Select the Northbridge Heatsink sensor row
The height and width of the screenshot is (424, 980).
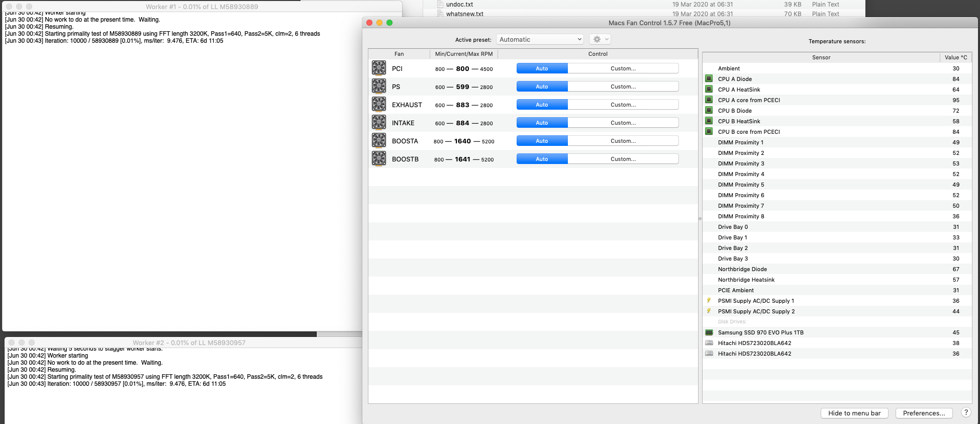point(837,280)
